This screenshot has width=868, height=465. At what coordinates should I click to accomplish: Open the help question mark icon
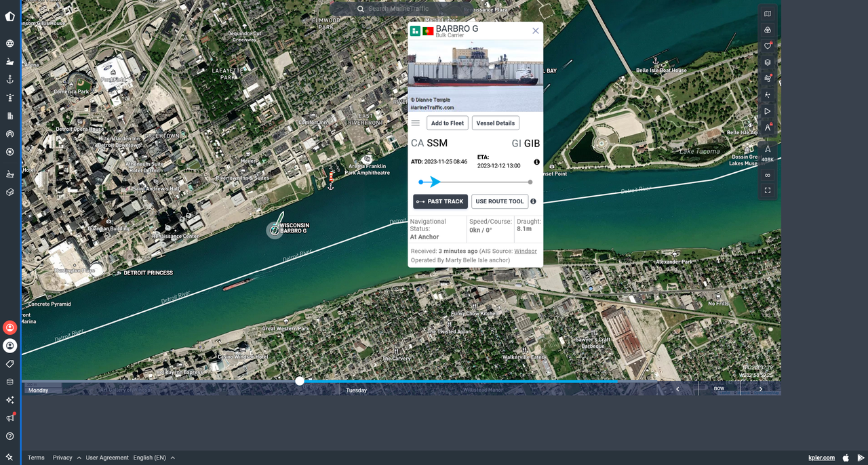click(10, 436)
